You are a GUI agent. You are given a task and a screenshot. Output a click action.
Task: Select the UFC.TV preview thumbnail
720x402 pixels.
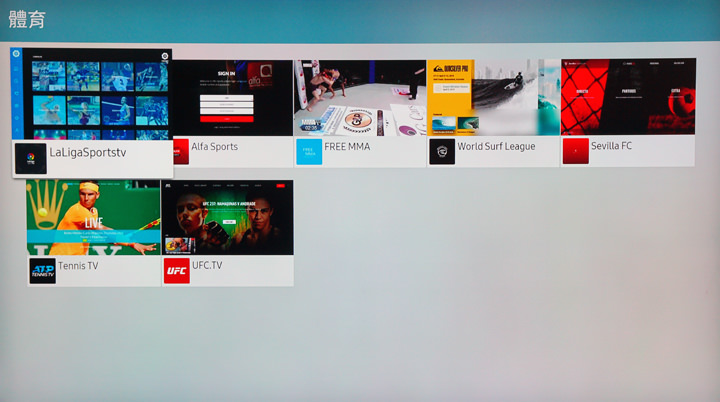pyautogui.click(x=227, y=217)
